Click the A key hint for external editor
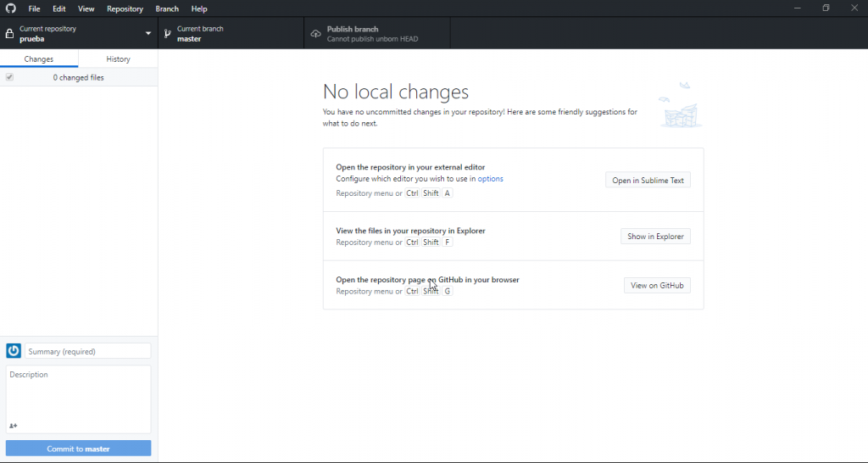This screenshot has width=868, height=463. (448, 192)
